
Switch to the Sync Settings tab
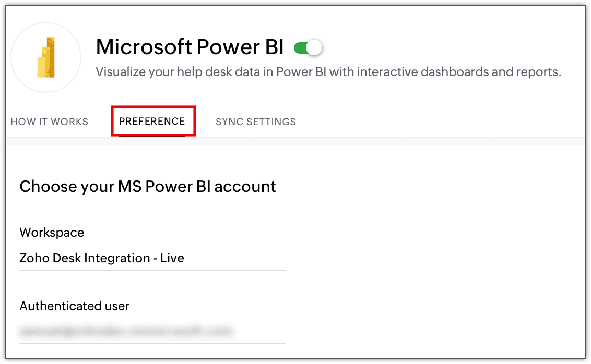(256, 122)
